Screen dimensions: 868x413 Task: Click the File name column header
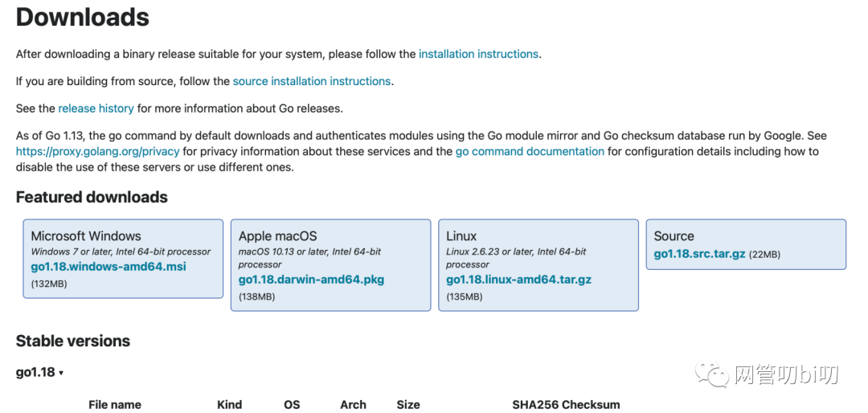coord(115,405)
